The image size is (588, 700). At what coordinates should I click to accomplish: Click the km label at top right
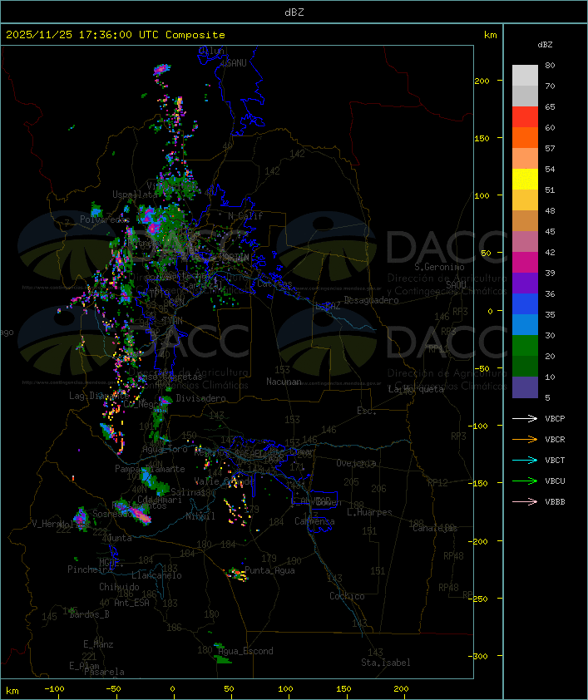pos(490,35)
